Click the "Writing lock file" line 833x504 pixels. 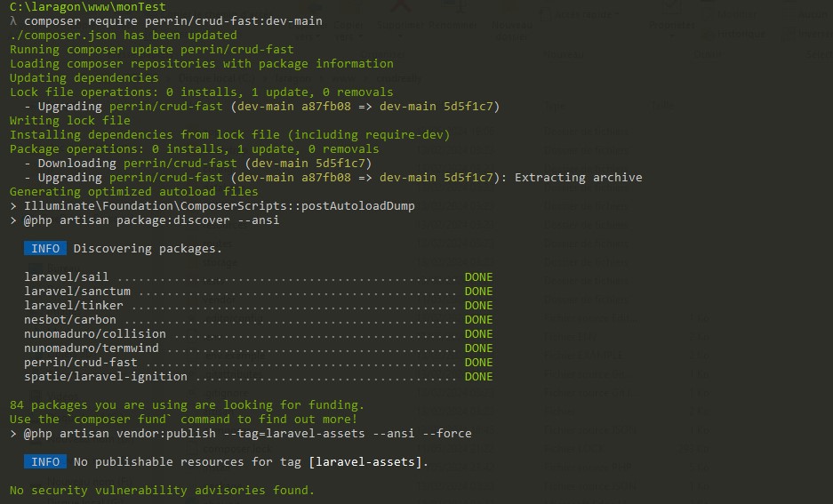(x=69, y=121)
